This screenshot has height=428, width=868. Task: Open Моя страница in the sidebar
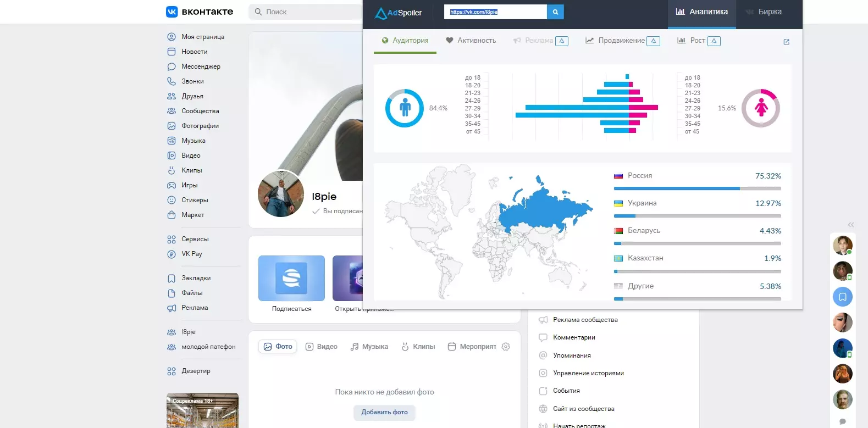[203, 37]
